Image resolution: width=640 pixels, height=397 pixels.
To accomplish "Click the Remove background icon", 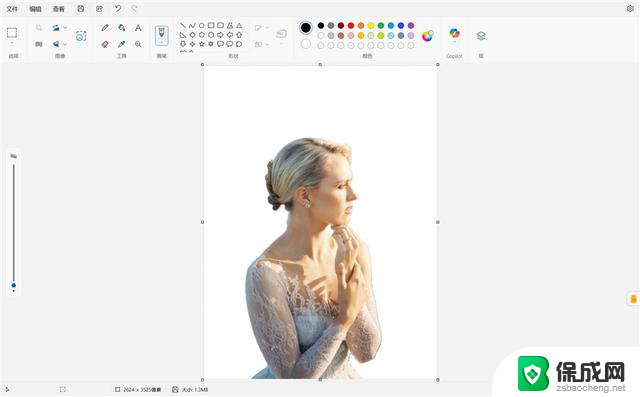I will pyautogui.click(x=81, y=36).
